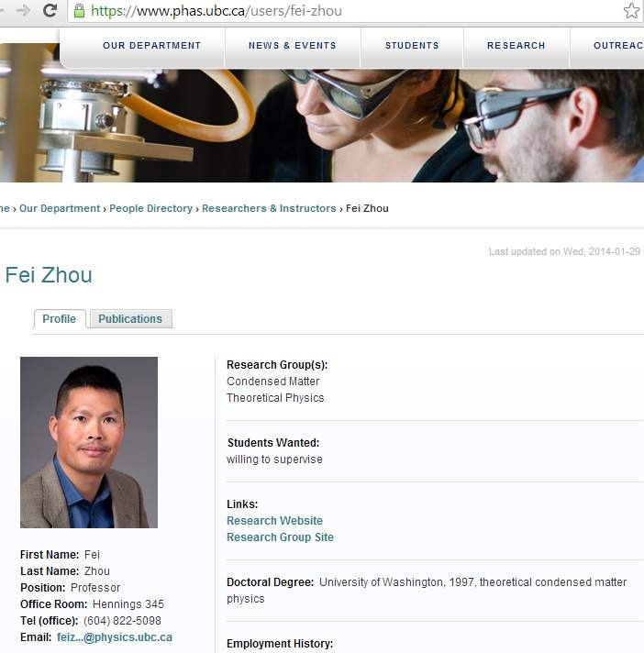Click Fei Zhou's profile photo

coord(89,442)
